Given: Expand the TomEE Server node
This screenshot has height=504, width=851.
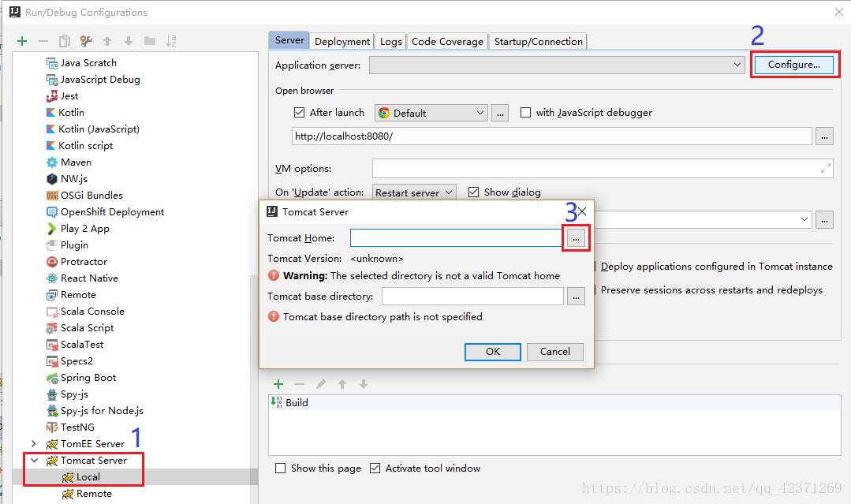Looking at the screenshot, I should pyautogui.click(x=34, y=444).
